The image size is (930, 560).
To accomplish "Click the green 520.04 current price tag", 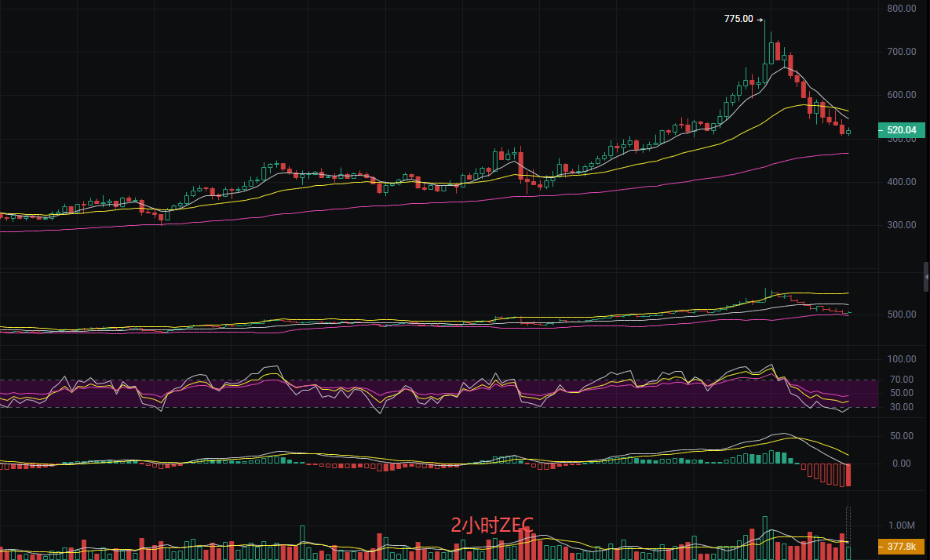I will pyautogui.click(x=903, y=131).
